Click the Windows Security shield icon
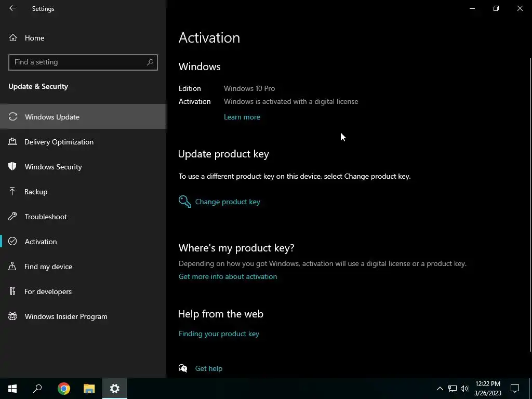Viewport: 532px width, 399px height. (x=12, y=166)
